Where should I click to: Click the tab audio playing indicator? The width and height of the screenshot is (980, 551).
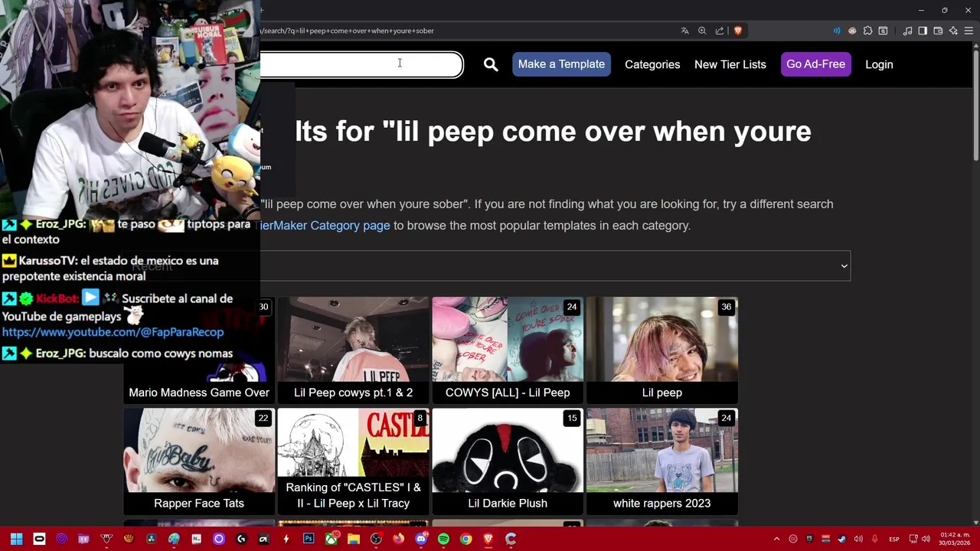tap(836, 31)
